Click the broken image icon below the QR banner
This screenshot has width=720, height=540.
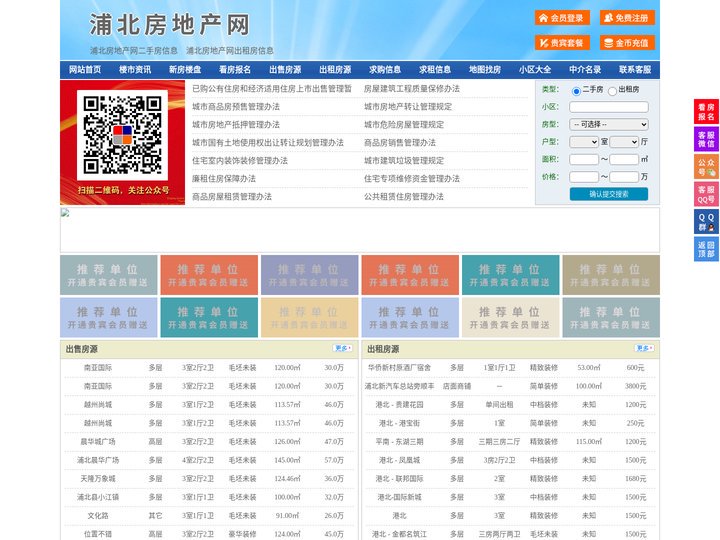(65, 213)
